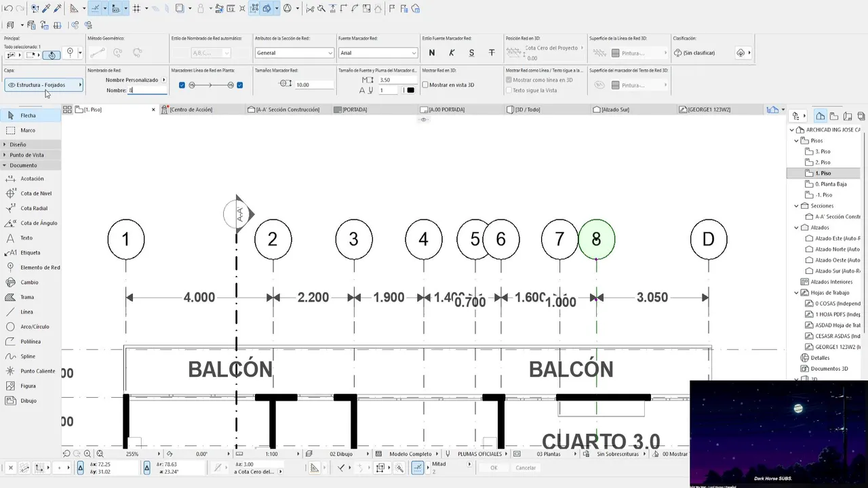This screenshot has height=488, width=868.
Task: Check Texto sigue la Vista checkbox
Action: tap(509, 90)
